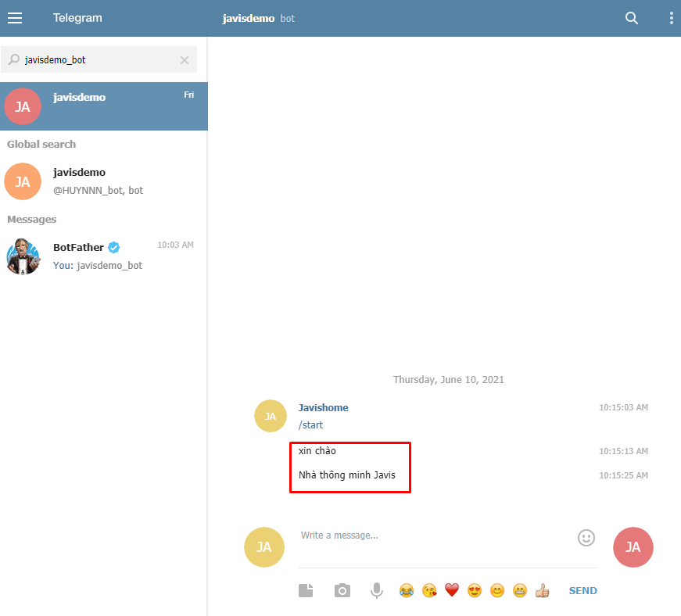
Task: Insert the thumbs up emoji
Action: 542,590
